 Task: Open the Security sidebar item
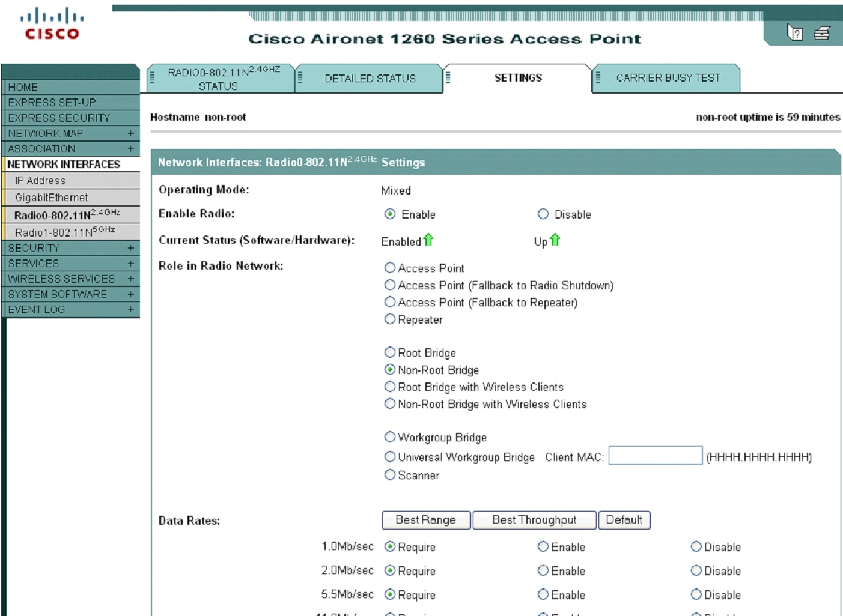[71, 247]
